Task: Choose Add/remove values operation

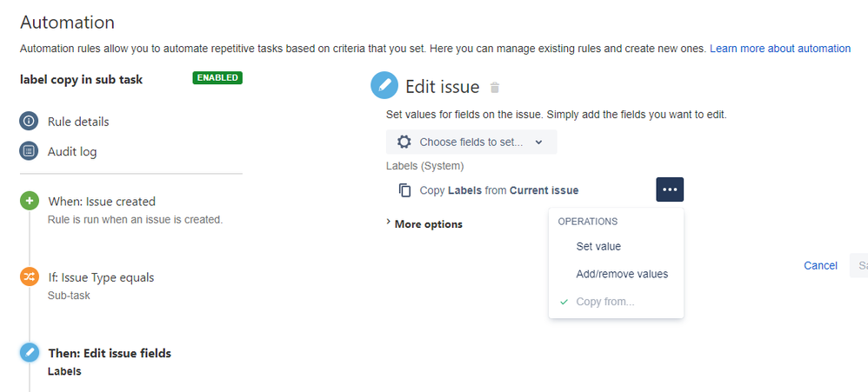Action: point(622,274)
